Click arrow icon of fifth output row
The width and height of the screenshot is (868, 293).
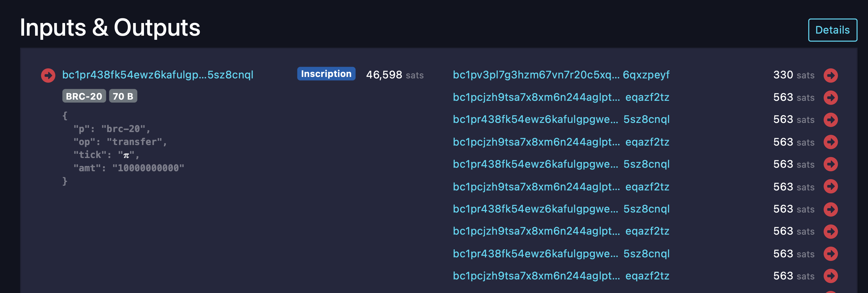coord(831,164)
